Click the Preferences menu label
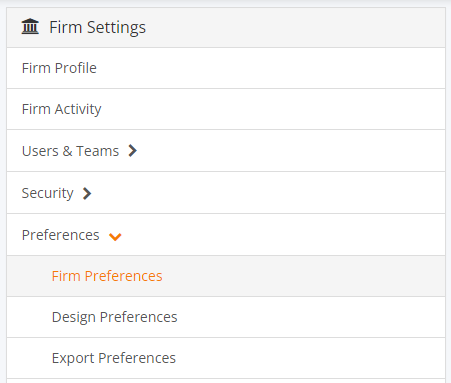This screenshot has width=451, height=383. [61, 235]
